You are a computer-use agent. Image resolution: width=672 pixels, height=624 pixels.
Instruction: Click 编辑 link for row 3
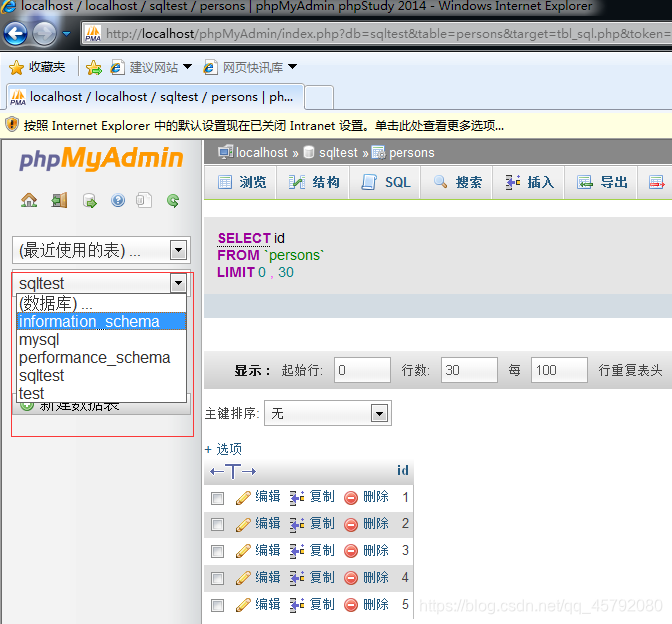pyautogui.click(x=268, y=551)
